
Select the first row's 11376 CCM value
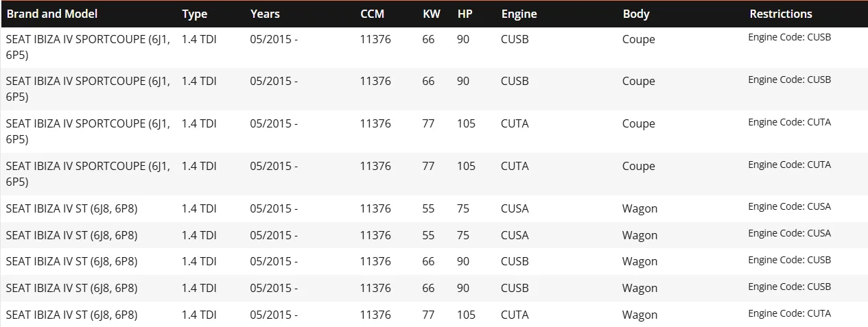click(x=375, y=39)
